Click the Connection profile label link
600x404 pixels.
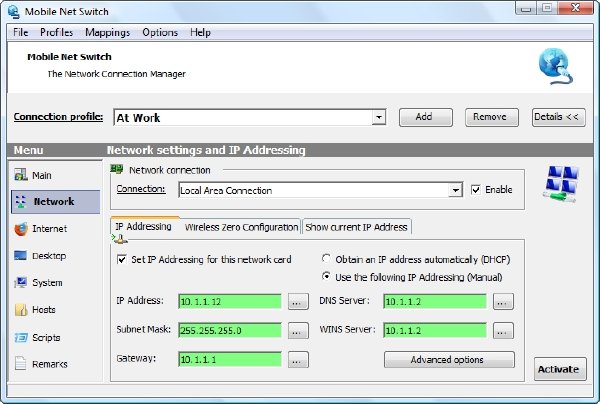(58, 117)
